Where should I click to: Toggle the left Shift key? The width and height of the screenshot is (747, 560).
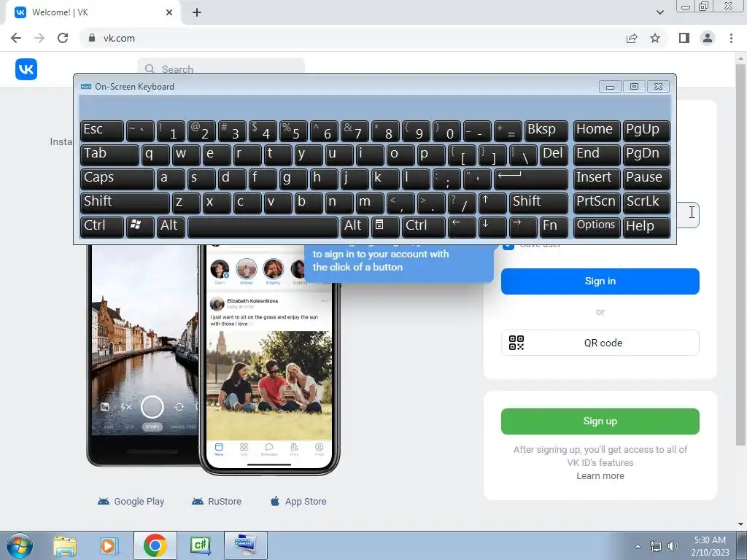(x=125, y=203)
